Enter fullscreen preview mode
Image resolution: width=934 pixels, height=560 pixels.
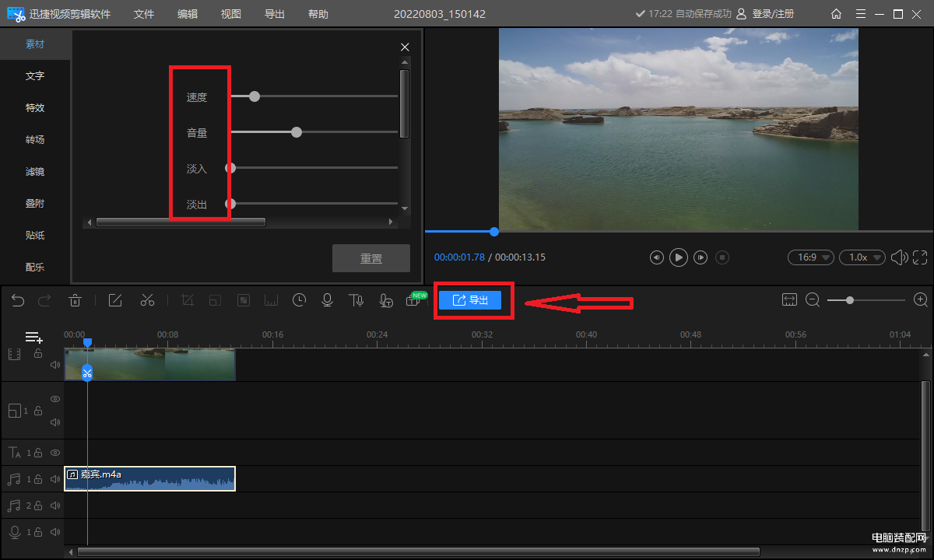coord(920,257)
